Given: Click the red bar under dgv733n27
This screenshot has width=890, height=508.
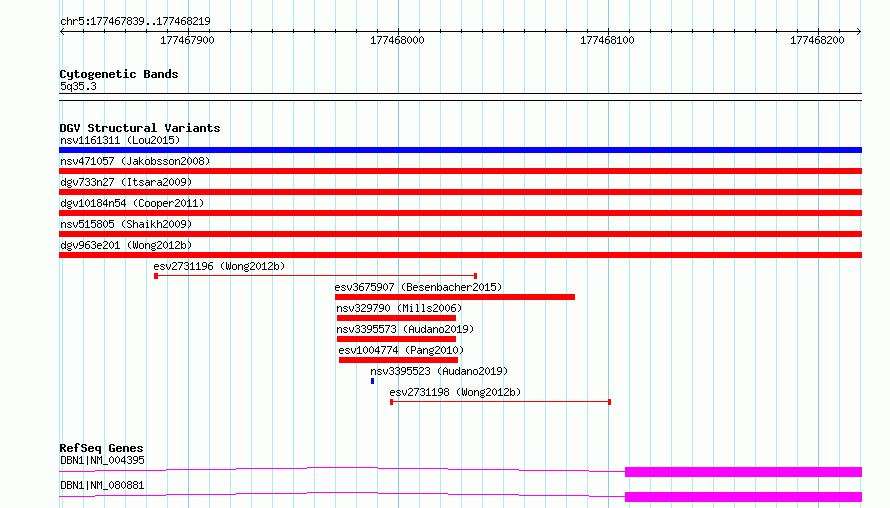Looking at the screenshot, I should [x=460, y=192].
